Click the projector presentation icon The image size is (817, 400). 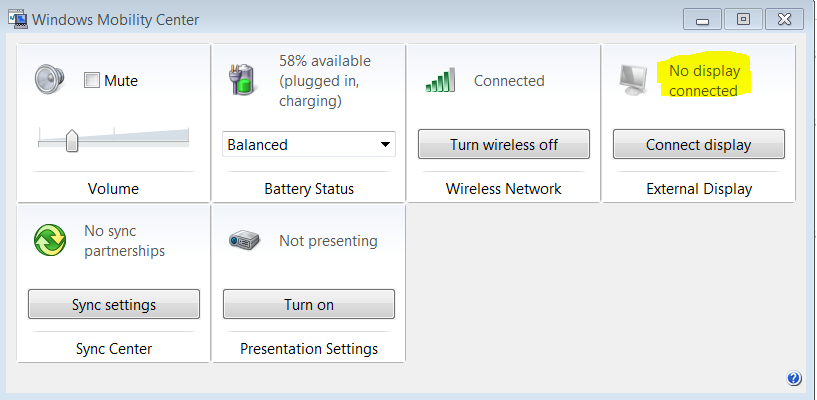(x=244, y=241)
